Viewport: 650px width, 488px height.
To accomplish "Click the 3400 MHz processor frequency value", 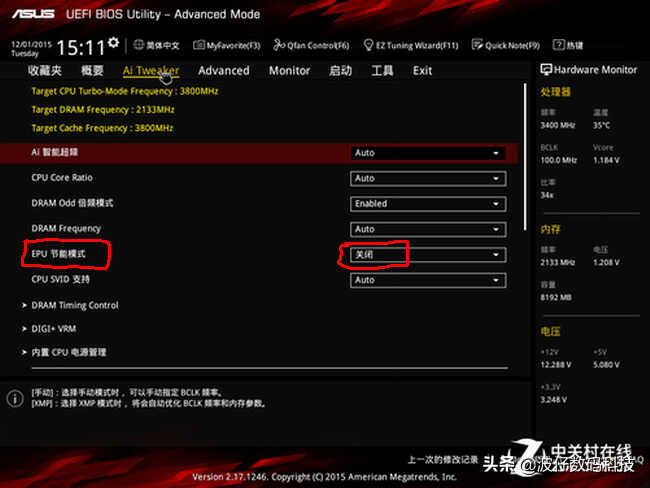I will point(558,125).
